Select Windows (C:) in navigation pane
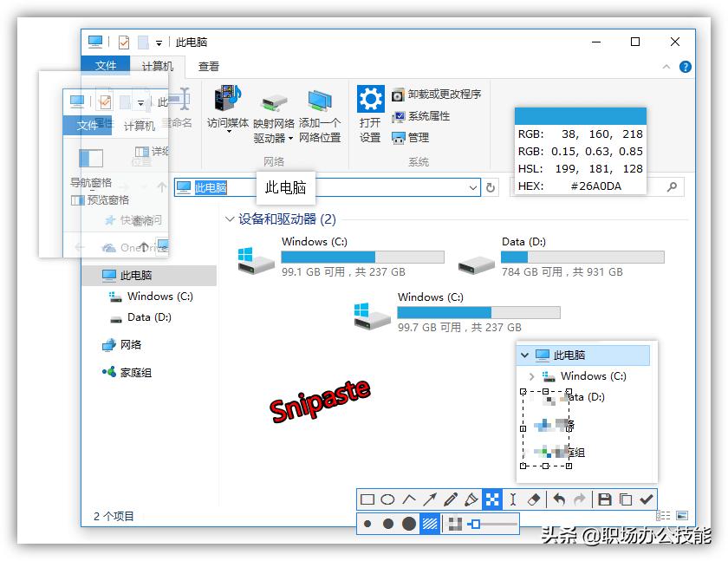This screenshot has height=561, width=728. coord(151,297)
